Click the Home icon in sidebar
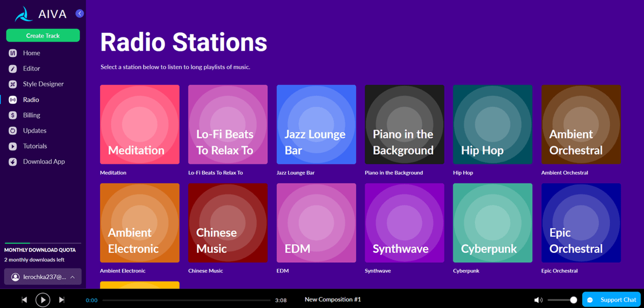The height and width of the screenshot is (308, 644). pos(13,53)
